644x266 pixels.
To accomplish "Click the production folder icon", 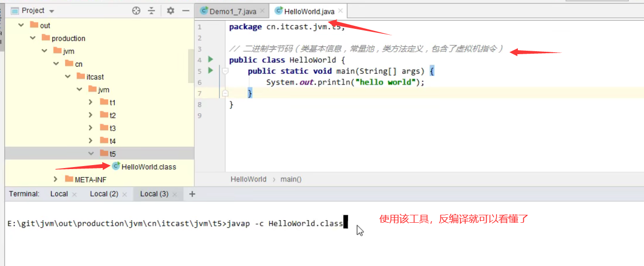I will (46, 38).
